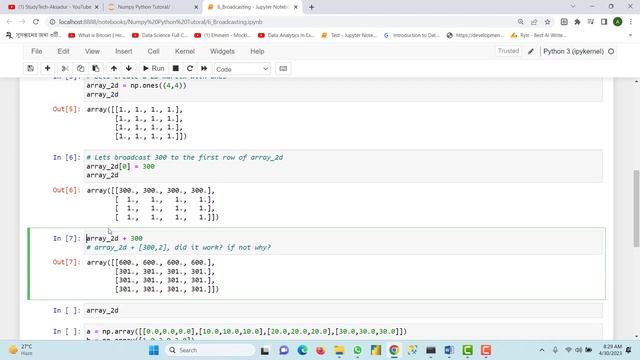The height and width of the screenshot is (360, 640).
Task: Open the Widgets menu
Action: (222, 51)
